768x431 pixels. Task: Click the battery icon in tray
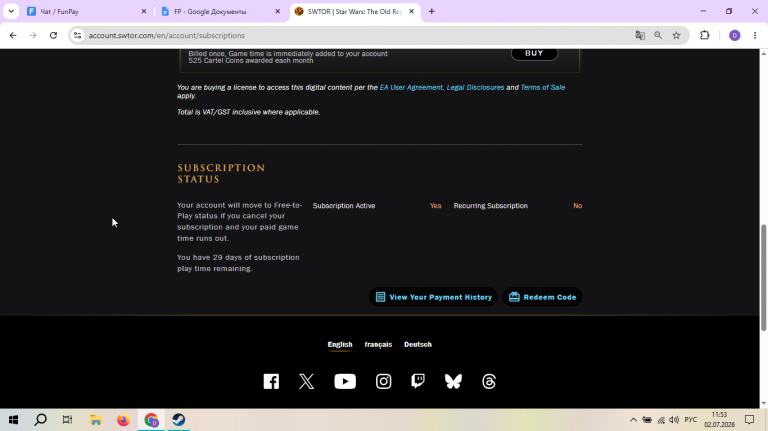tap(647, 420)
